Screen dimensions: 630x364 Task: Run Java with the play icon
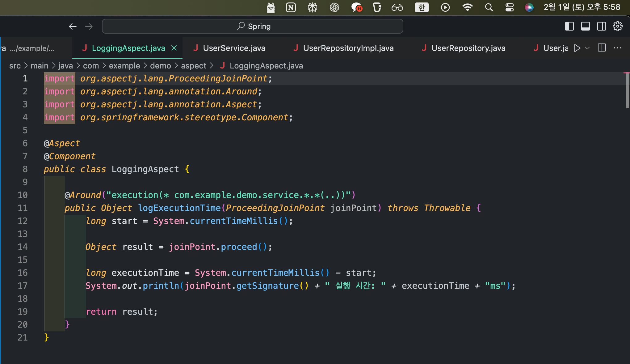[577, 48]
